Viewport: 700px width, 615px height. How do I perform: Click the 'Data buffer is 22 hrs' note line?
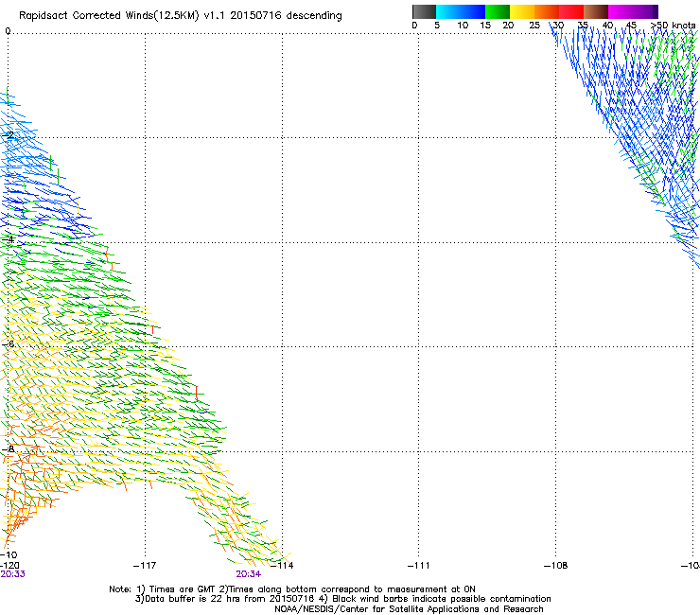[342, 599]
